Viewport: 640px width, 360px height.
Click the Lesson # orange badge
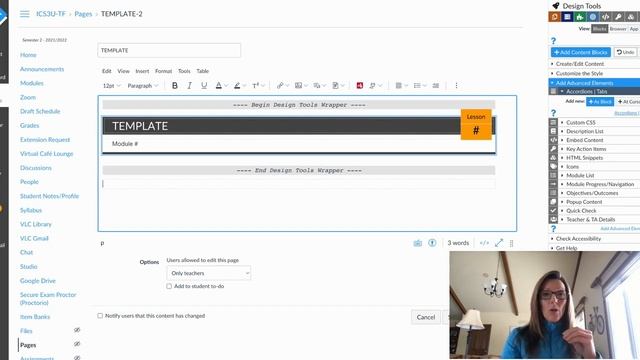(x=476, y=124)
